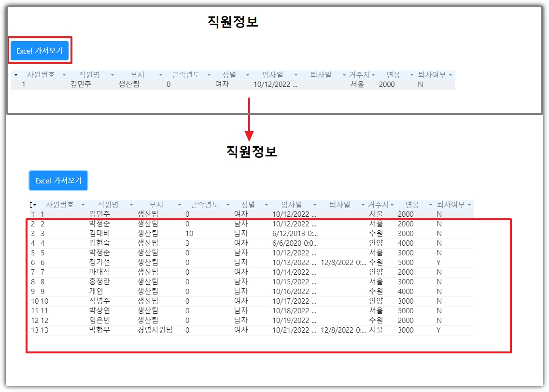Click the upper Excel 가져오기 button
The image size is (549, 392).
click(40, 51)
